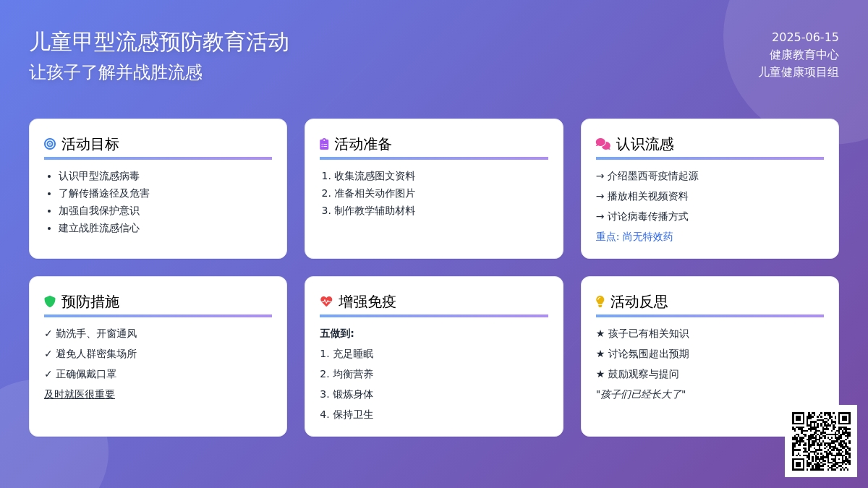
Task: Click the item 勤洗手、开窗通风
Action: click(90, 333)
